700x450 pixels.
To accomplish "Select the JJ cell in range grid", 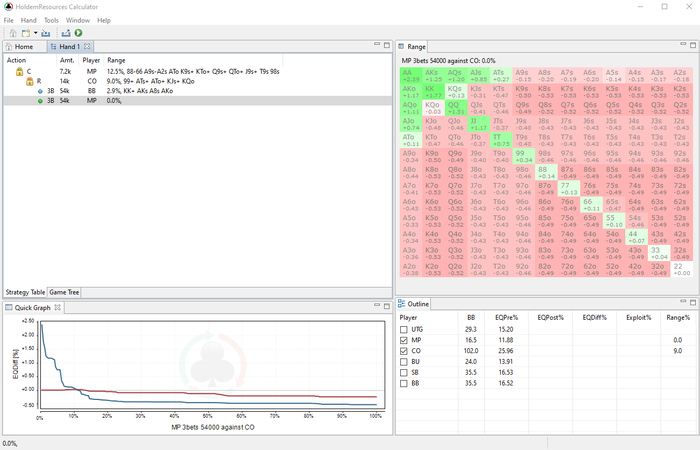I will click(x=479, y=124).
